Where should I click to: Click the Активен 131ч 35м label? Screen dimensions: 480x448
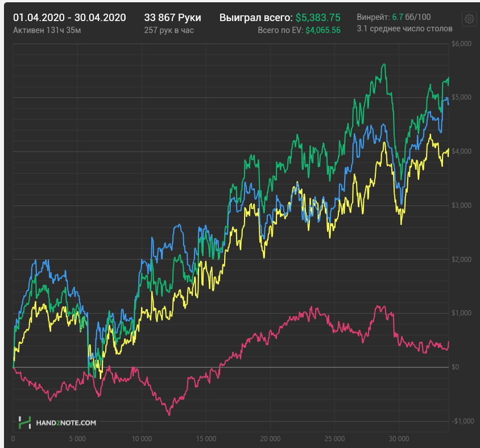47,30
